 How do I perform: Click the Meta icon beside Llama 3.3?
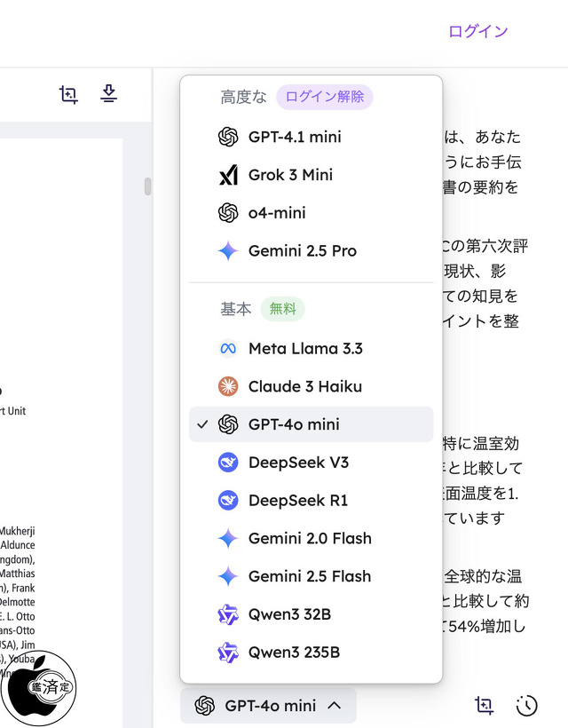tap(228, 349)
